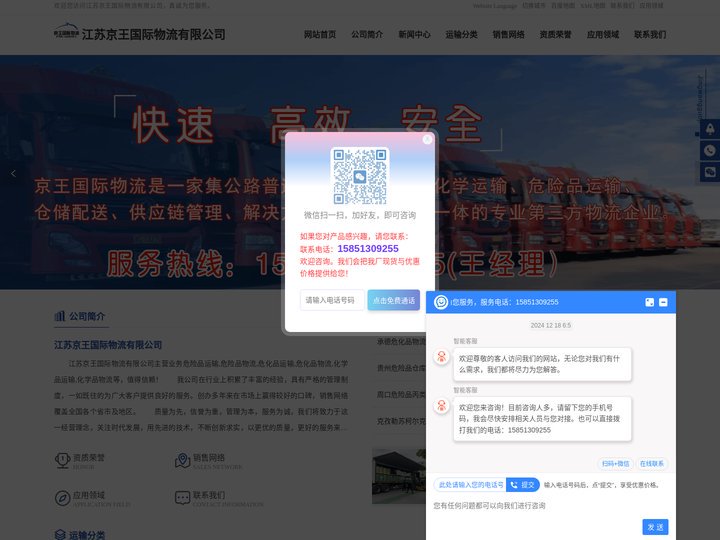Click the XML地图 top bar link
This screenshot has height=540, width=720.
(592, 6)
